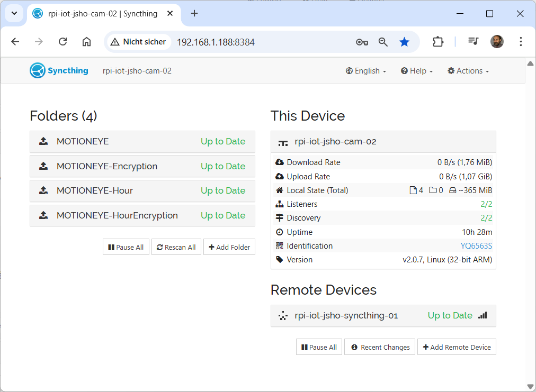536x392 pixels.
Task: Open Recent Changes
Action: (380, 347)
